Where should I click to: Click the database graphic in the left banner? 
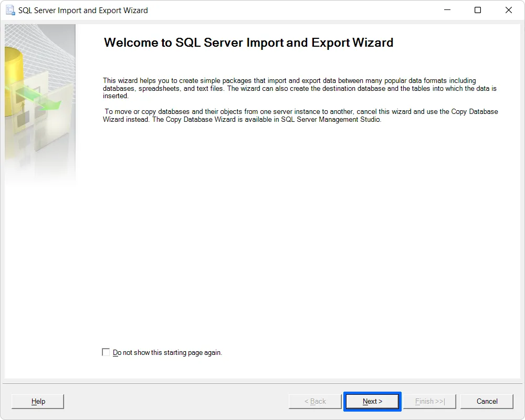click(x=40, y=104)
